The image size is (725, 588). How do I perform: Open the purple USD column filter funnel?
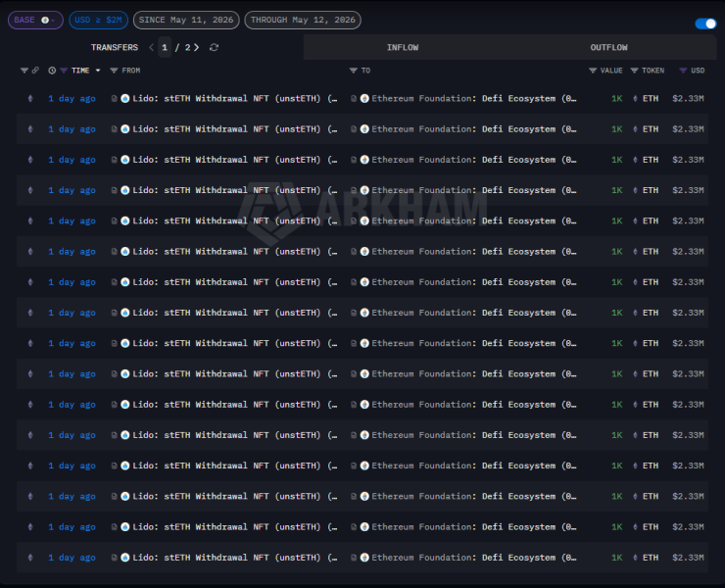[x=683, y=71]
